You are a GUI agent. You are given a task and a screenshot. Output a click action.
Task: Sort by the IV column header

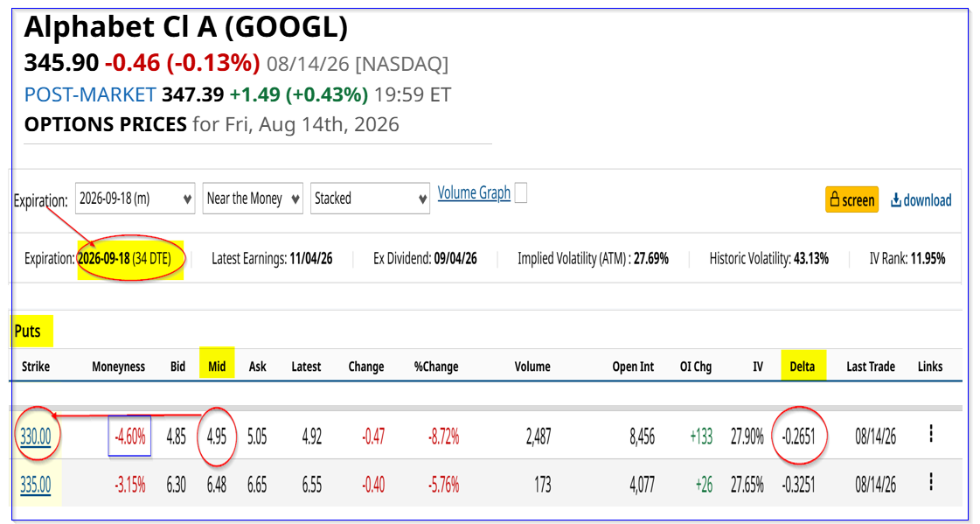(x=757, y=367)
